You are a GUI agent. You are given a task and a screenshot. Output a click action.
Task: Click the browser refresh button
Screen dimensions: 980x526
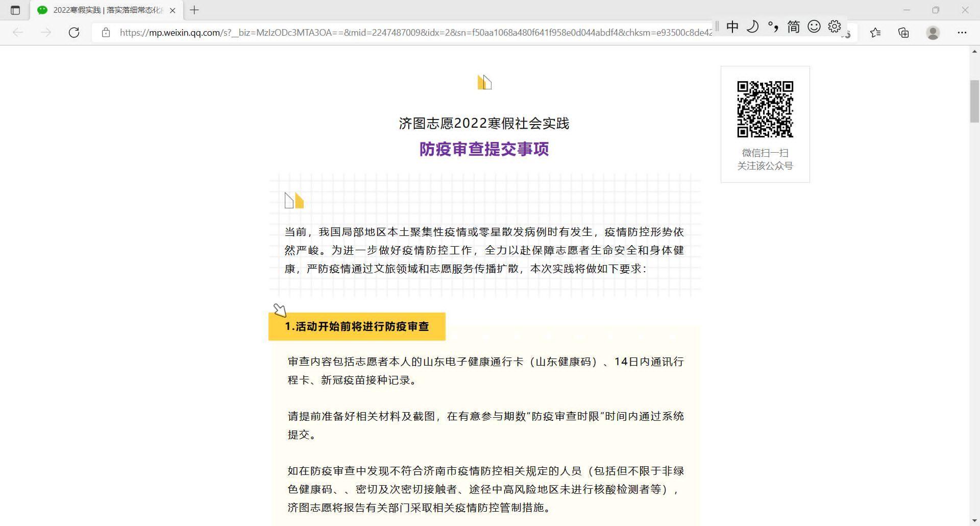[x=74, y=33]
